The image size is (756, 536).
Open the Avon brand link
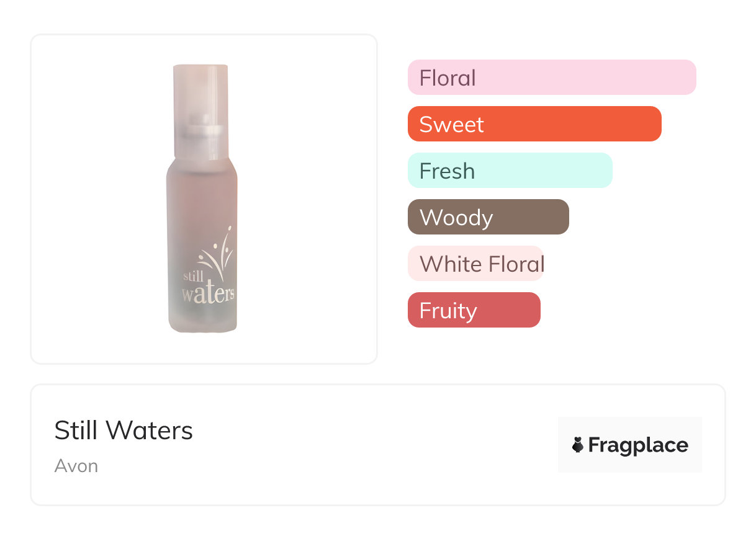(76, 466)
